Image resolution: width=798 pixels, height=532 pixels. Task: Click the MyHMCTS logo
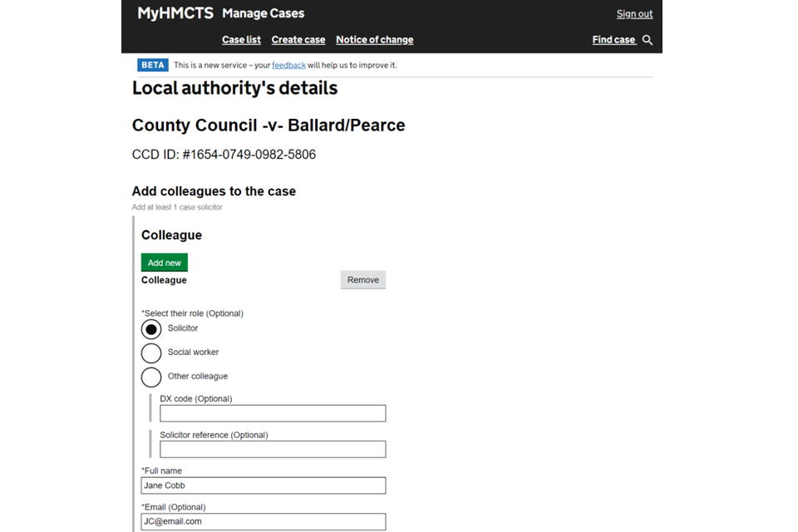pos(175,13)
